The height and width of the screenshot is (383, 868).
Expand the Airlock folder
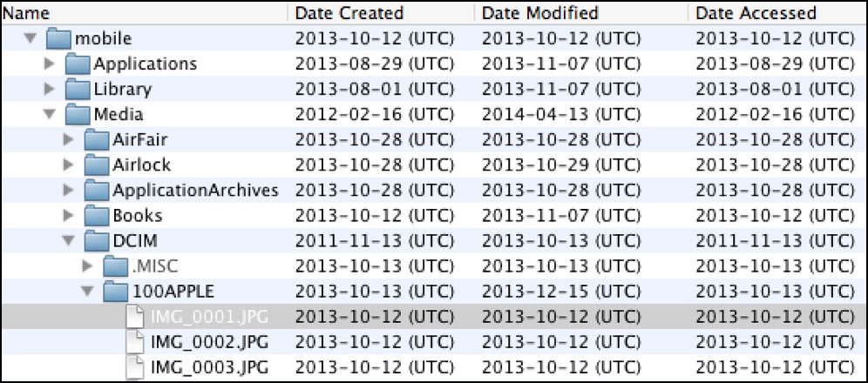click(x=69, y=165)
